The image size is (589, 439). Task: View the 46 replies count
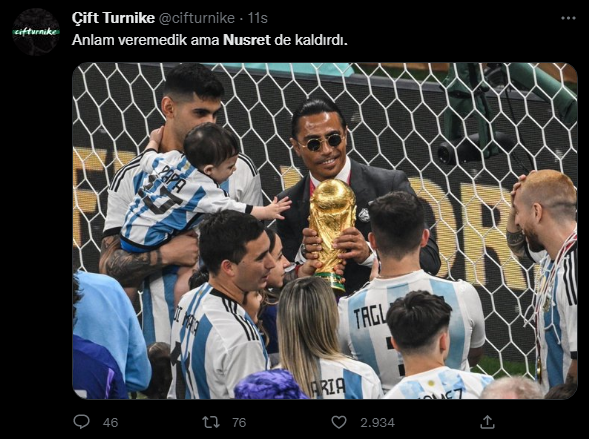pyautogui.click(x=110, y=423)
